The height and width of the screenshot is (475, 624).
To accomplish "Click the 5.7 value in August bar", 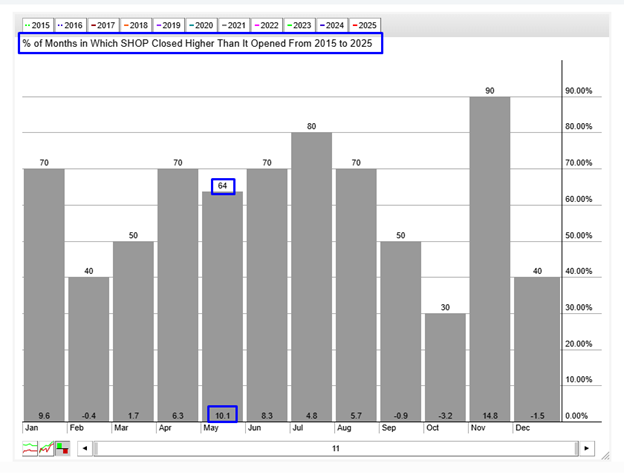I will coord(356,416).
